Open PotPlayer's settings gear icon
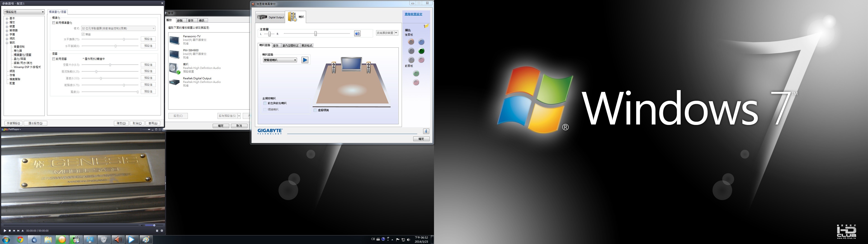Viewport: 868px width, 244px height. [x=162, y=230]
